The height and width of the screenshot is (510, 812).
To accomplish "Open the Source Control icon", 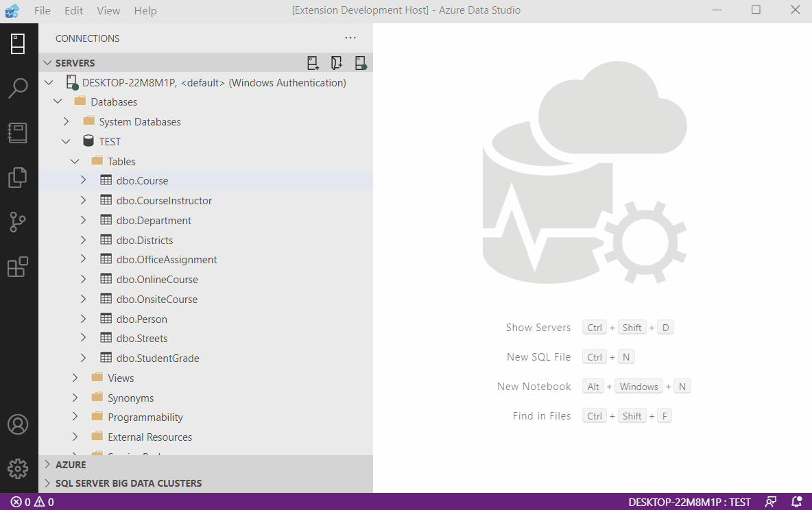I will click(x=18, y=222).
